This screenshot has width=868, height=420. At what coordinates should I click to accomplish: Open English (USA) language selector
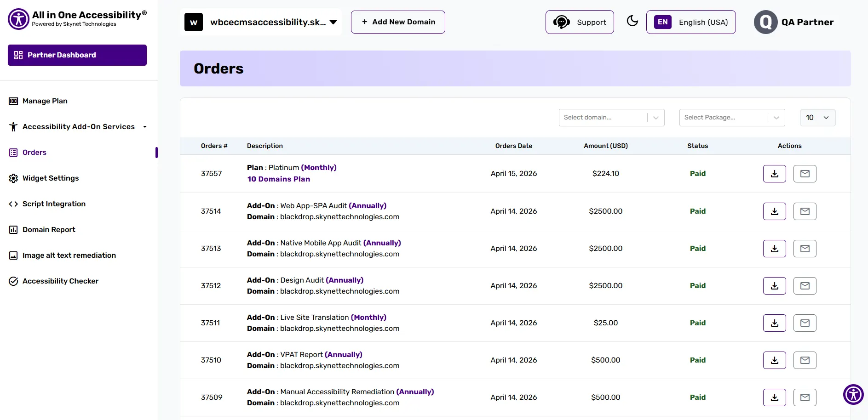click(691, 22)
